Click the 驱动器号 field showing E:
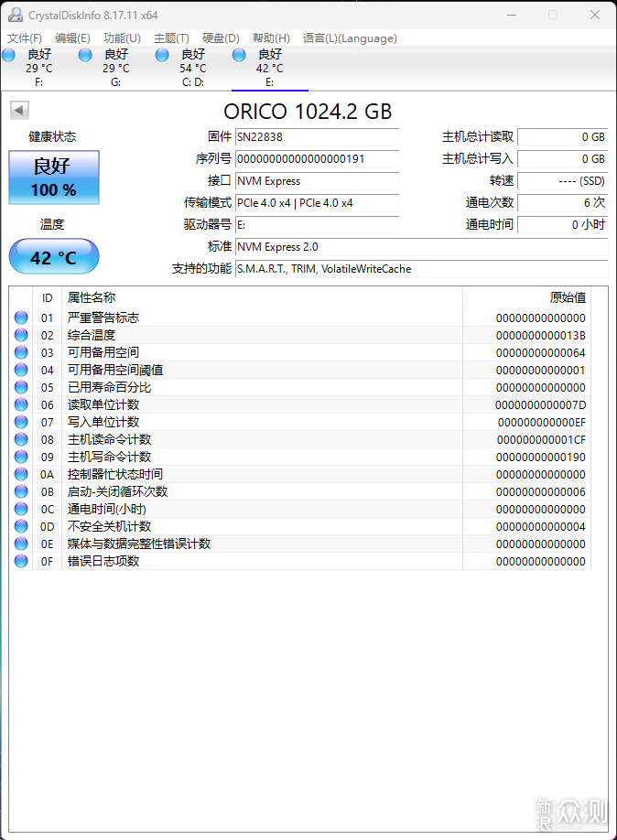Image resolution: width=617 pixels, height=840 pixels. 318,225
